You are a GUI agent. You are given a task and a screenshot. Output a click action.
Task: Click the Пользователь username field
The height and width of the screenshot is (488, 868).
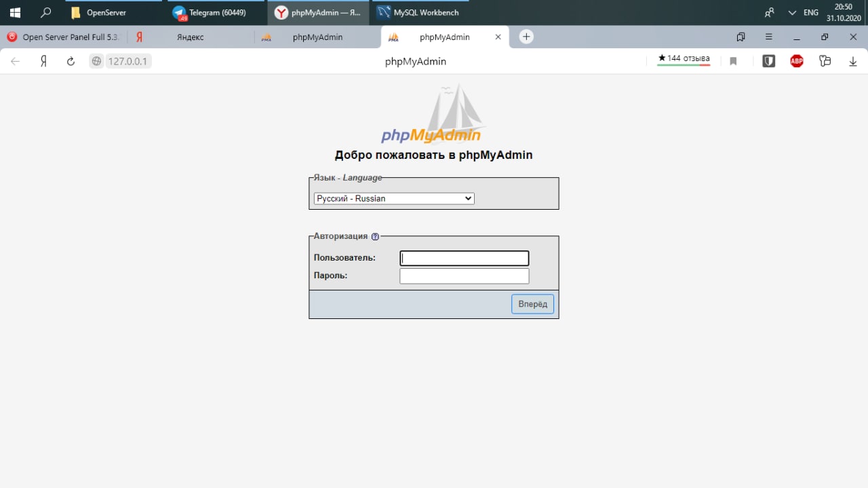coord(465,258)
